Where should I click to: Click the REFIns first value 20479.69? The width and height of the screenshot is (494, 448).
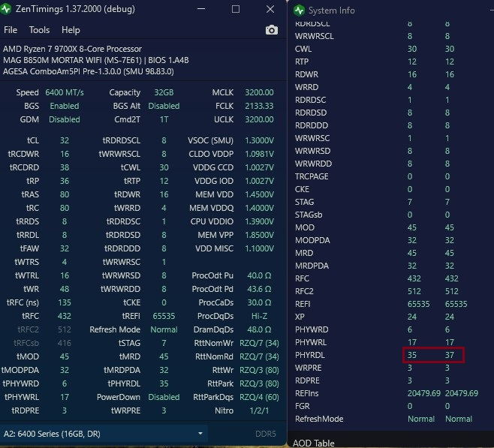(423, 393)
